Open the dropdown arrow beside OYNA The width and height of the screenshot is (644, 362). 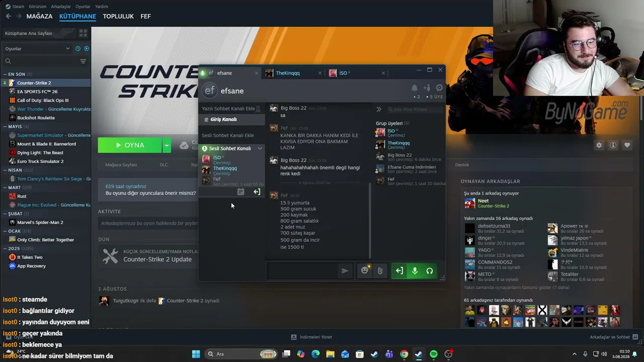167,145
